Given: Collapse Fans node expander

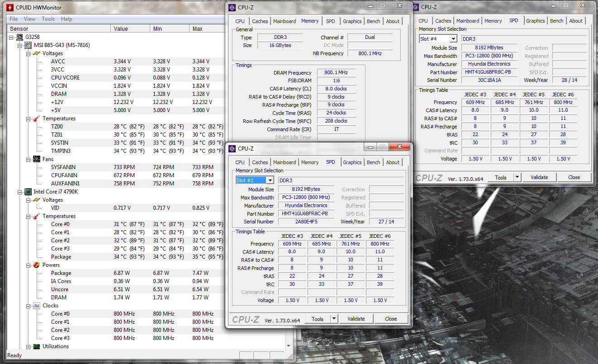Looking at the screenshot, I should [28, 159].
